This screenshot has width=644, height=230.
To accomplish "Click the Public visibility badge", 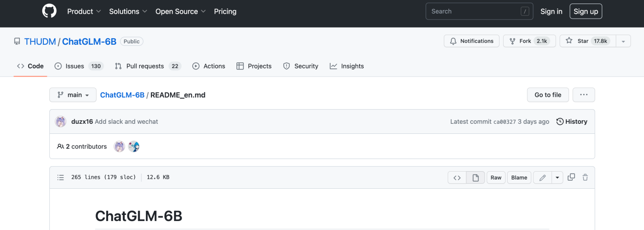I will (132, 41).
